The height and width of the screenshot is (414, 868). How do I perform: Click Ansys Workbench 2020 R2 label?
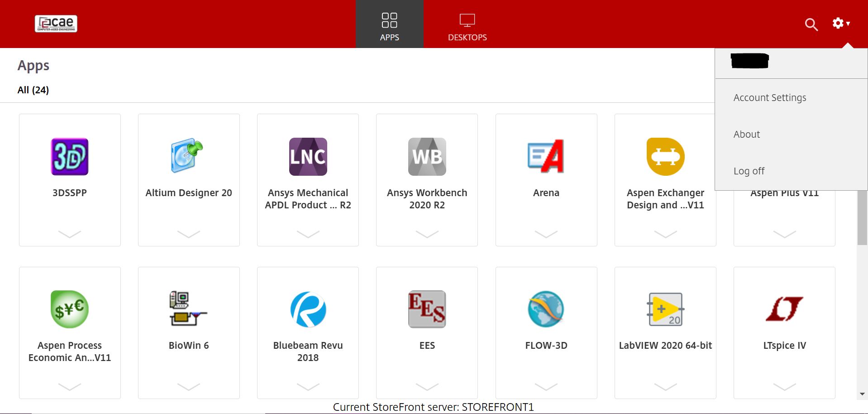pyautogui.click(x=427, y=199)
